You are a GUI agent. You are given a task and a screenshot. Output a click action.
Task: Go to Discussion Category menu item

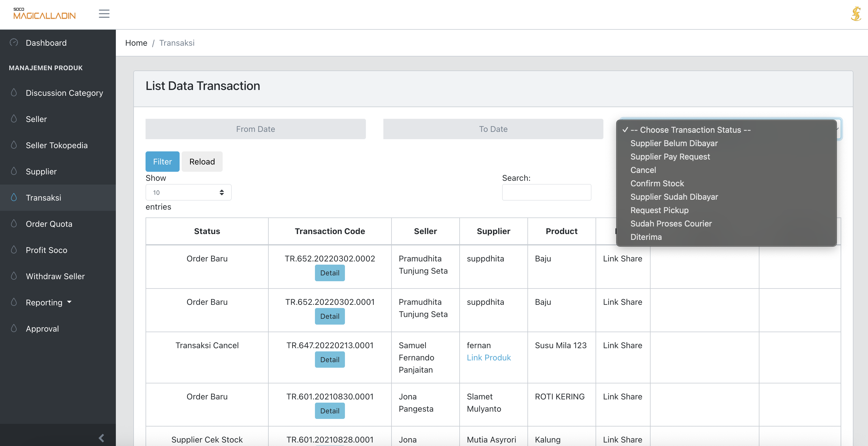(64, 93)
